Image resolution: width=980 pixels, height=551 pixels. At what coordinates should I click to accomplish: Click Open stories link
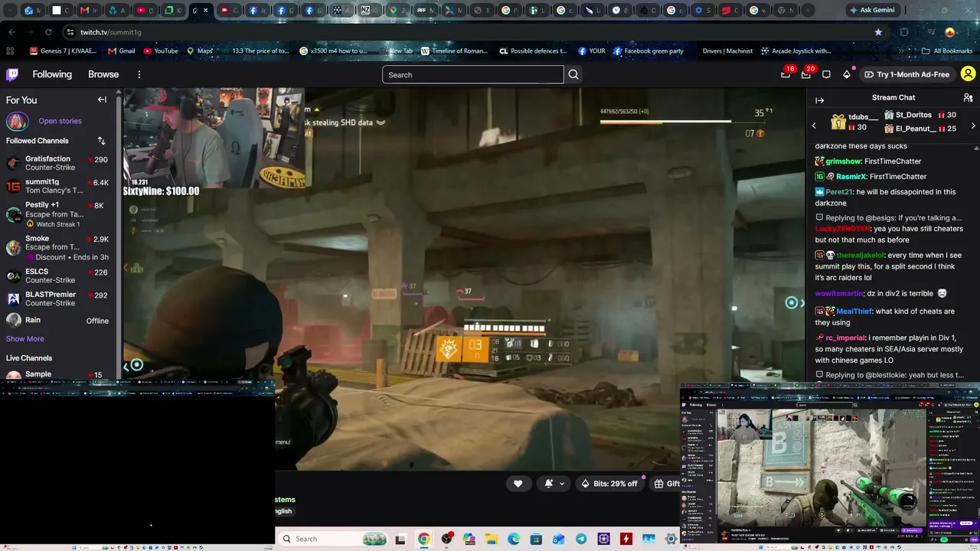(60, 121)
